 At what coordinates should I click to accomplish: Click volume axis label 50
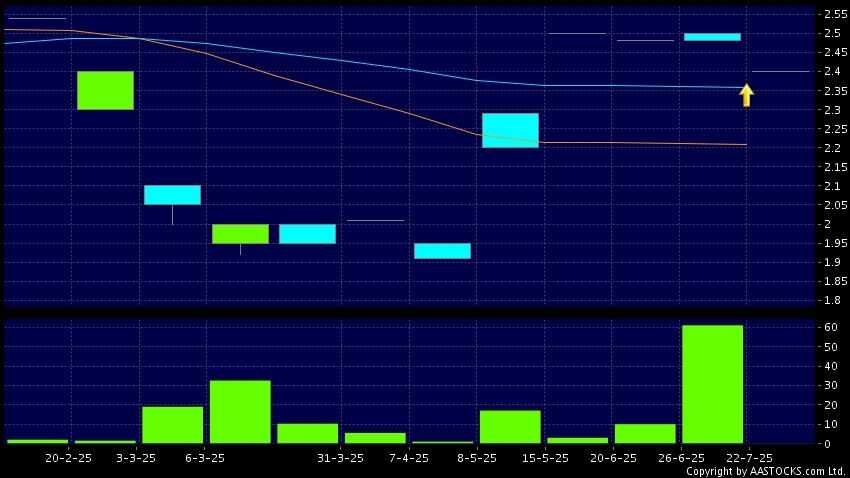(830, 346)
